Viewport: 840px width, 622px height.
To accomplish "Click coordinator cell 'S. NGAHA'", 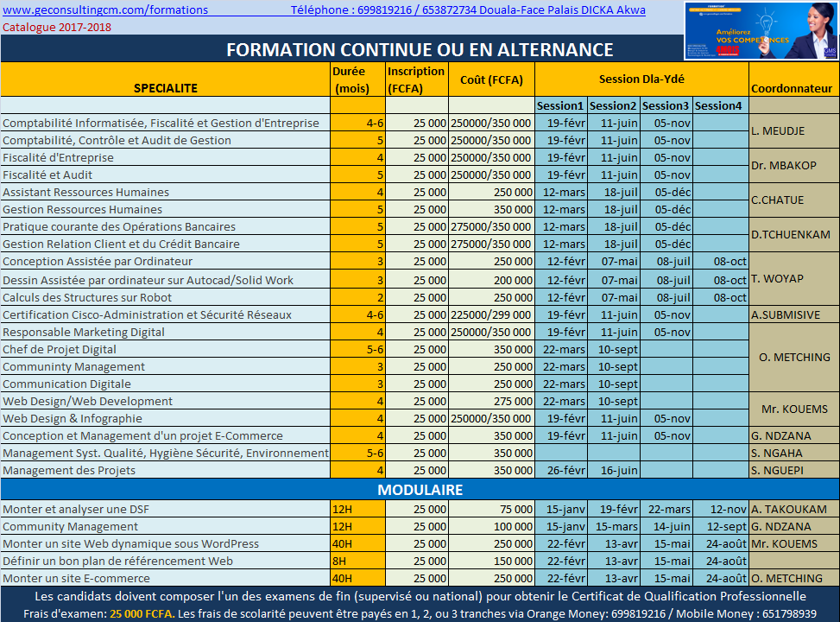I will (794, 453).
